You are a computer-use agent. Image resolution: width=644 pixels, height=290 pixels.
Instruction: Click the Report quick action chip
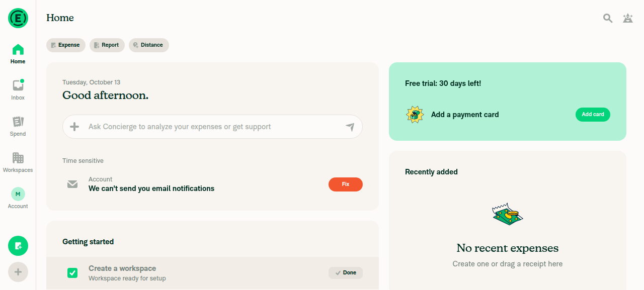tap(107, 45)
